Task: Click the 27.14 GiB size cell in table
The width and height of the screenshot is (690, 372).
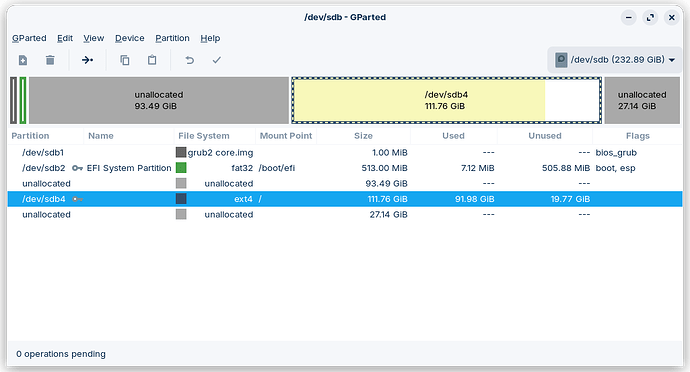Action: click(x=389, y=214)
